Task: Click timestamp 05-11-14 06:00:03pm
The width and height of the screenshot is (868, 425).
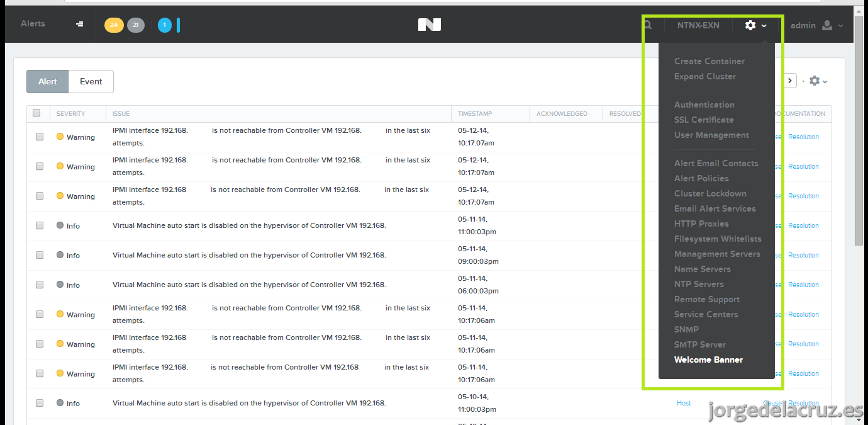Action: click(478, 285)
